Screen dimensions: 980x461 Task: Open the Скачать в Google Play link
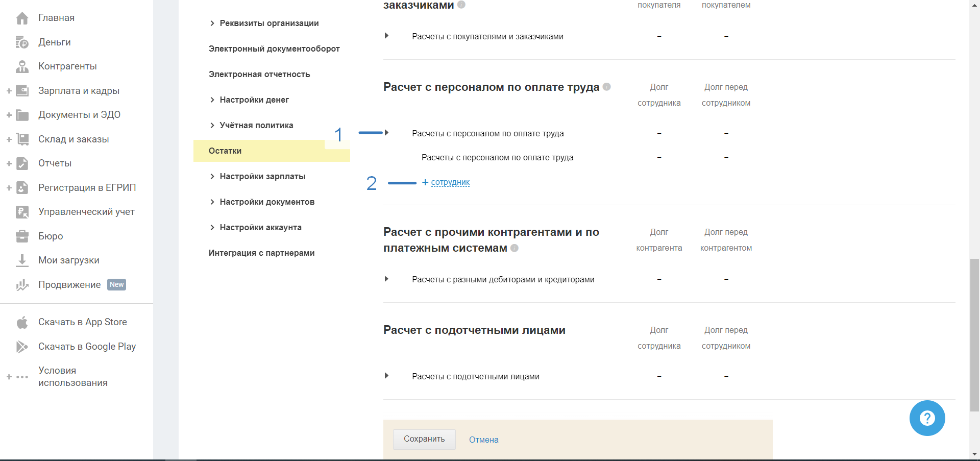coord(87,347)
